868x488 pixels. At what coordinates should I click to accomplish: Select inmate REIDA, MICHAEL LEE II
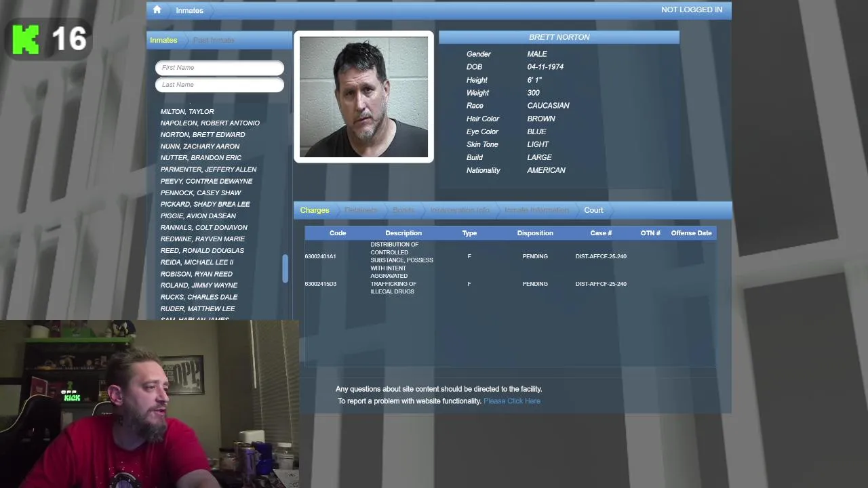tap(197, 262)
